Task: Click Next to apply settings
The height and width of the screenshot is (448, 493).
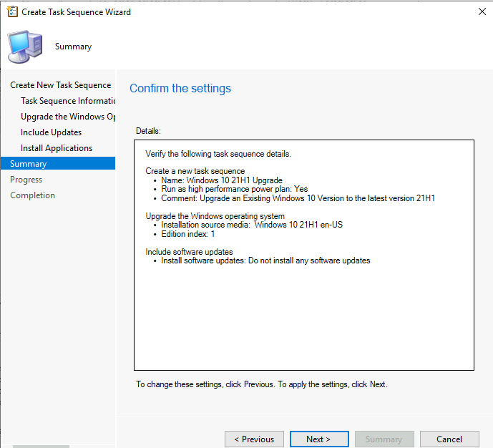Action: [x=319, y=439]
